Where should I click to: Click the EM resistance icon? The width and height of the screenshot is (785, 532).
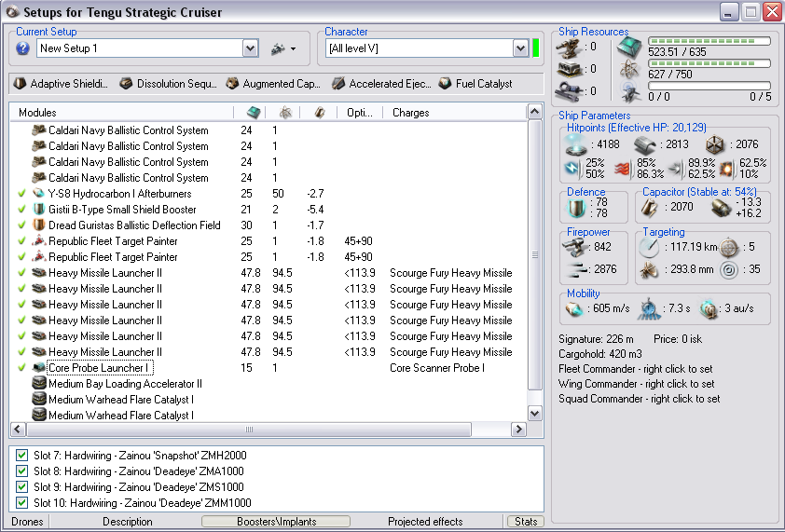(x=572, y=169)
